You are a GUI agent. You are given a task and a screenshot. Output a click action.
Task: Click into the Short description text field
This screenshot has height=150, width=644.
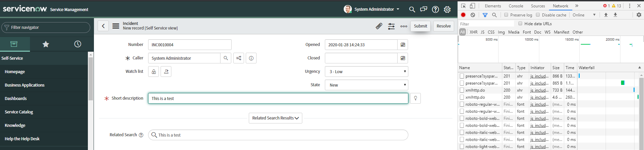click(x=278, y=98)
